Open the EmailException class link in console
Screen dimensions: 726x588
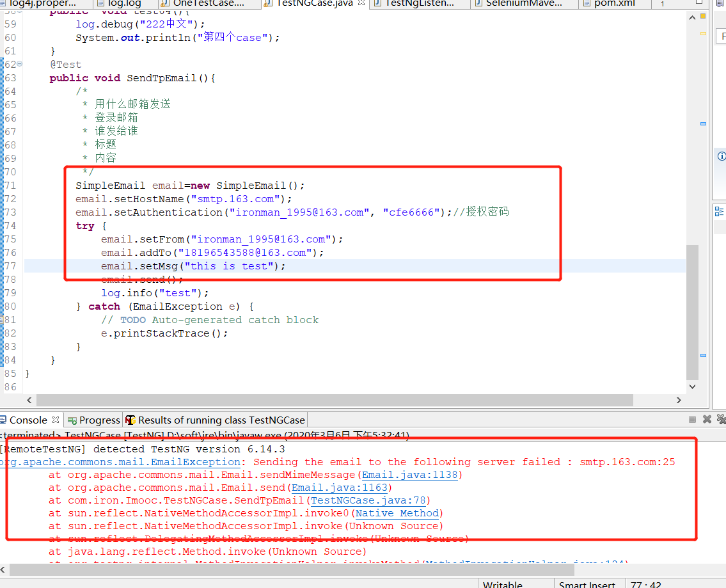coord(120,462)
